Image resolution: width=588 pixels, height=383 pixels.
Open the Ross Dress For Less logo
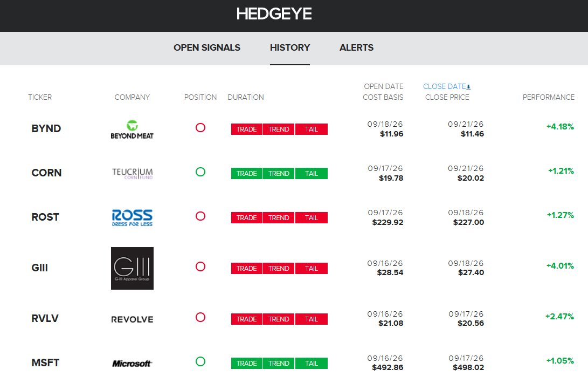pos(132,217)
